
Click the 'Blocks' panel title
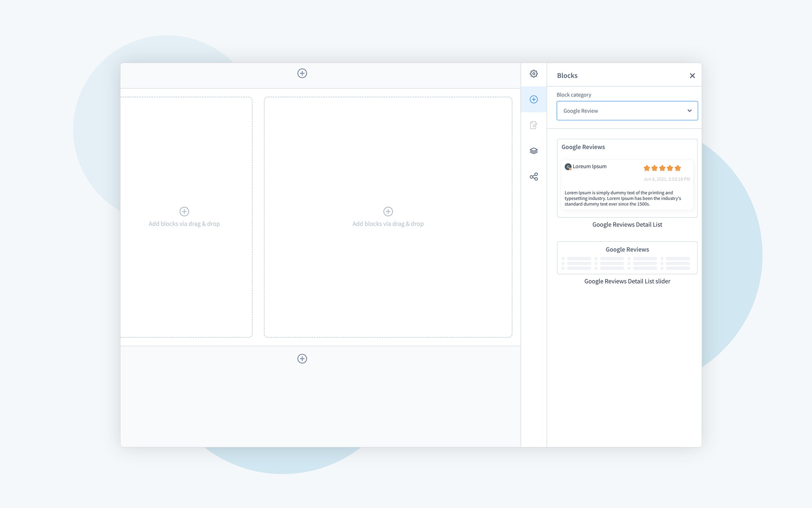567,76
